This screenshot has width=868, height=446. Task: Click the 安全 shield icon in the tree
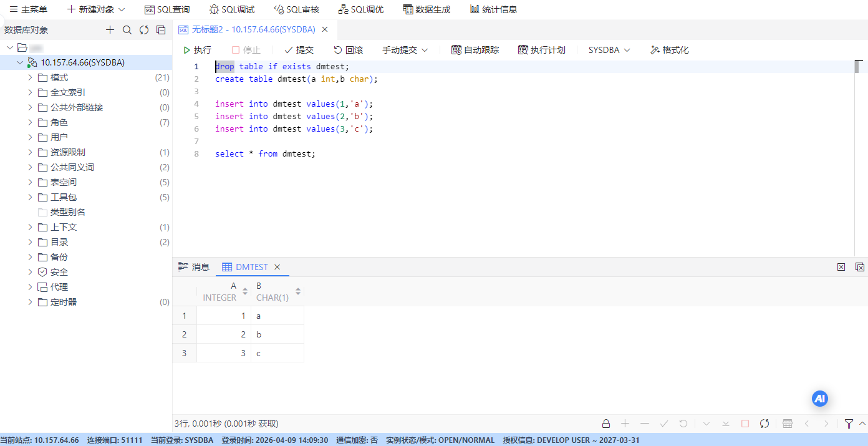click(42, 272)
